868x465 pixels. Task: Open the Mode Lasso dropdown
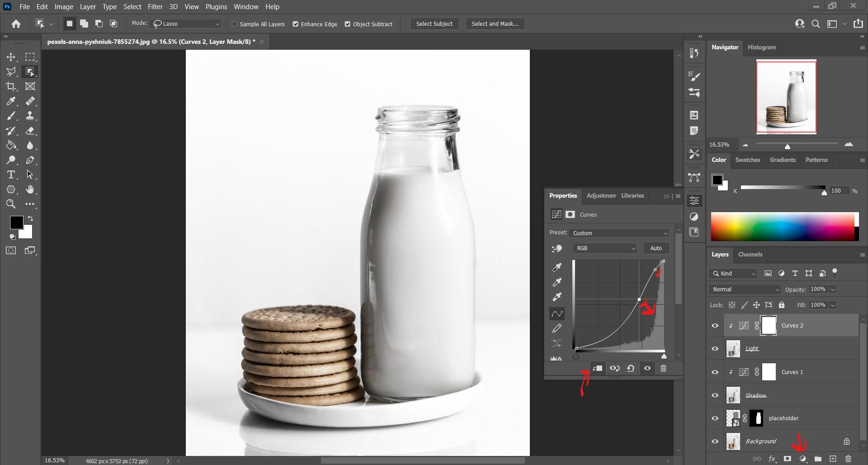click(x=186, y=24)
